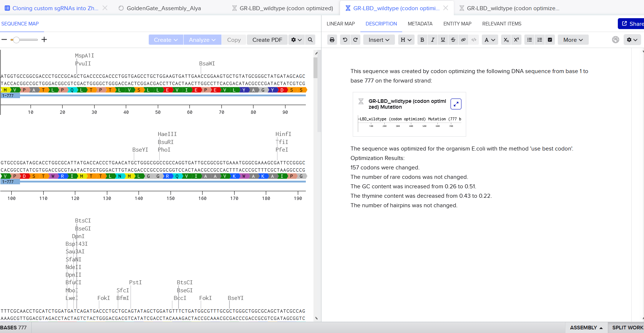Image resolution: width=644 pixels, height=333 pixels.
Task: Undo the last edit in description toolbar
Action: [345, 40]
